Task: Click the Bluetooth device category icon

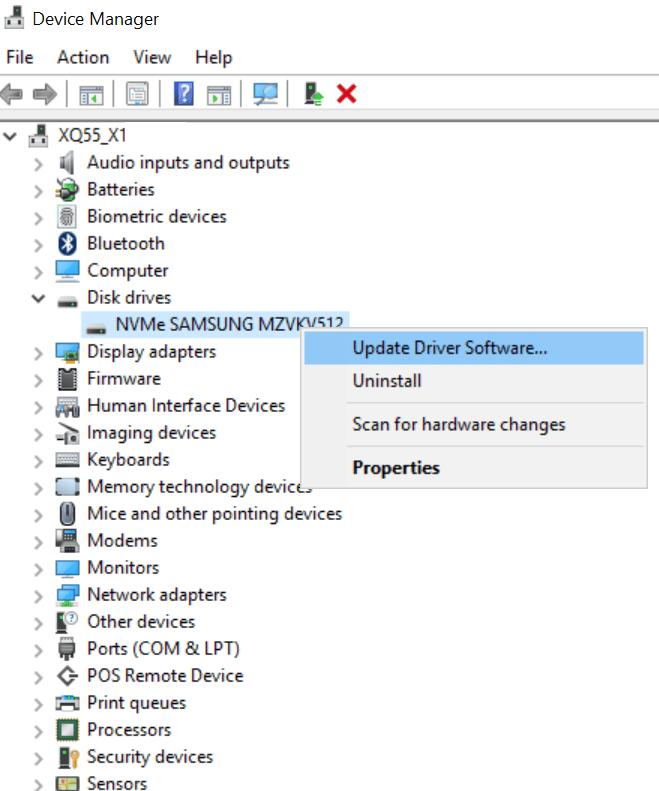Action: tap(67, 243)
